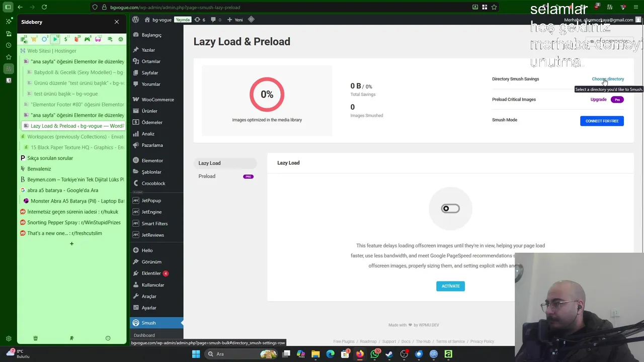The width and height of the screenshot is (644, 362).
Task: Click the browser back arrow
Action: coord(20,7)
